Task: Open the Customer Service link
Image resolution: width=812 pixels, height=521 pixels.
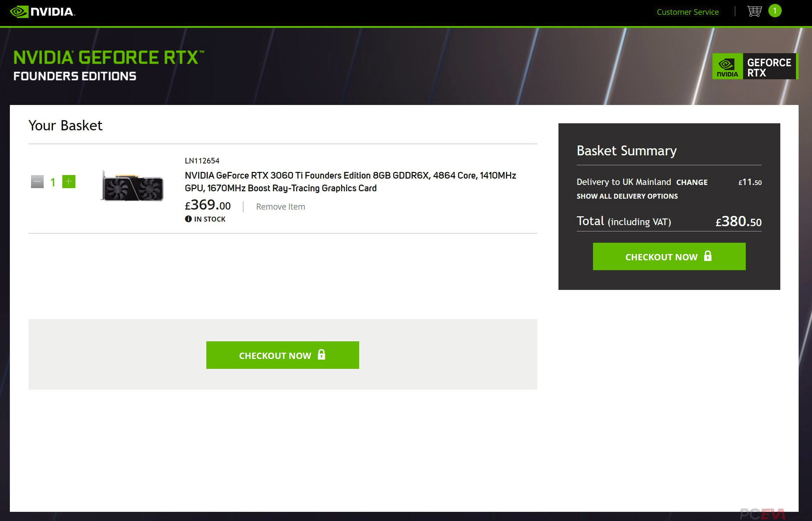Action: (x=687, y=12)
